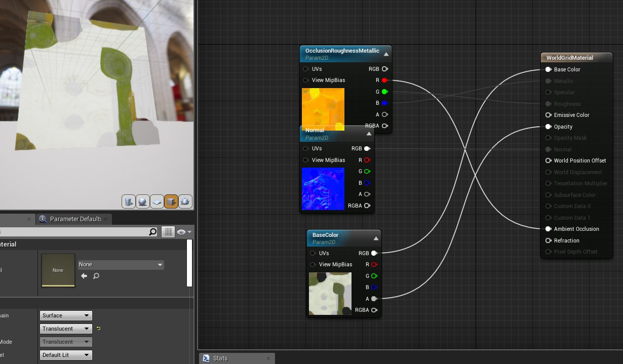Viewport: 623px width, 364px height.
Task: Browse to asset with magnifier under None
Action: (x=96, y=276)
